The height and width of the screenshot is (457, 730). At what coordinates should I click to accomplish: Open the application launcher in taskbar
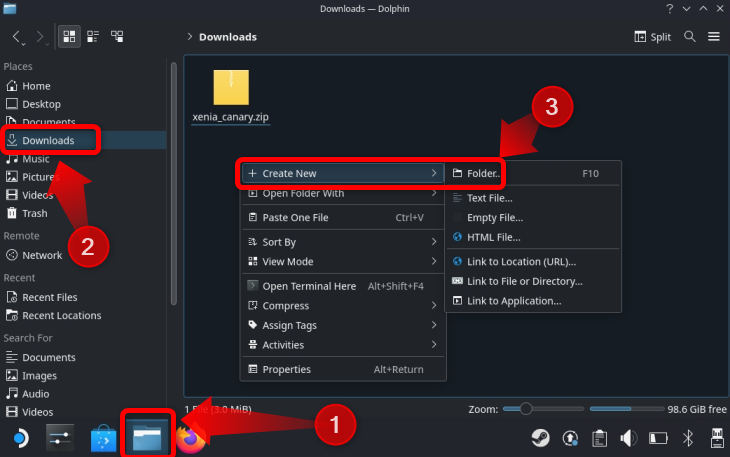[20, 438]
